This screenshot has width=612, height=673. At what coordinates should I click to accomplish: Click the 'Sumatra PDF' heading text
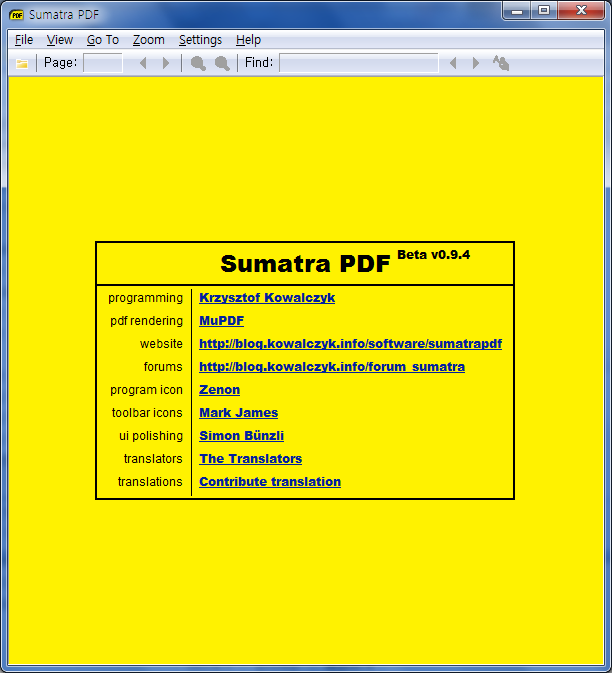305,264
